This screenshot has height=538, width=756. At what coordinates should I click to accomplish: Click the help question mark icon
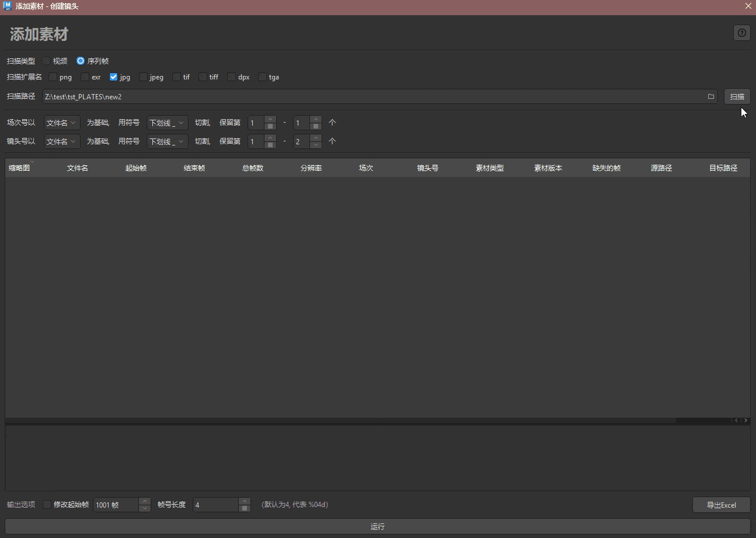point(741,33)
